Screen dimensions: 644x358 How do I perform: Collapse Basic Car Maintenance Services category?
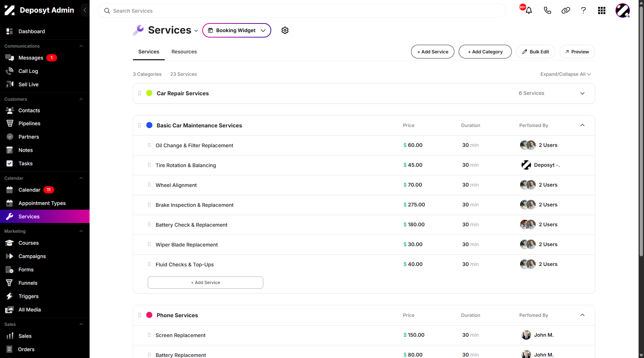(x=582, y=125)
